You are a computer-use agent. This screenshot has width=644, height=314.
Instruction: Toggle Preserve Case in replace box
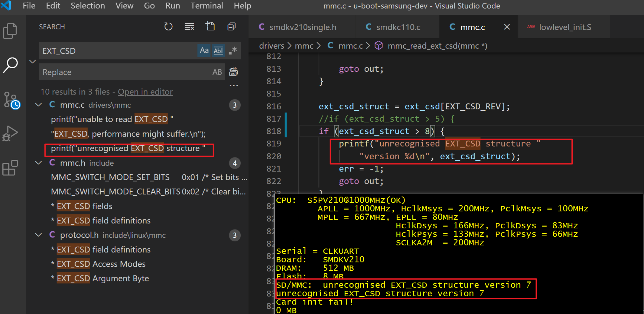pyautogui.click(x=217, y=72)
